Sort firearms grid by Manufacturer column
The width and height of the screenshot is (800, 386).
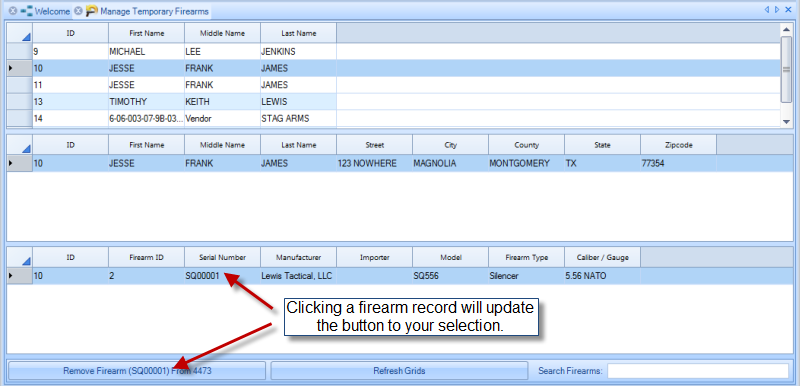coord(298,258)
